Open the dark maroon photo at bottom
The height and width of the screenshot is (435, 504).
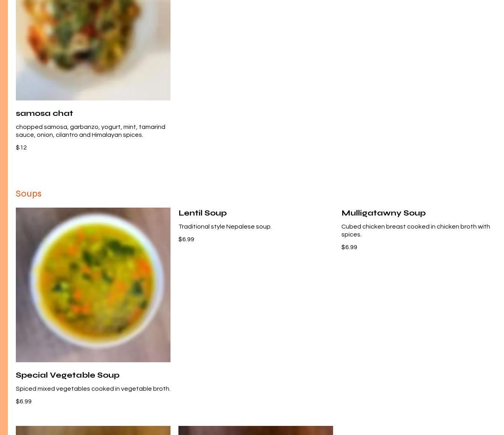[x=256, y=430]
